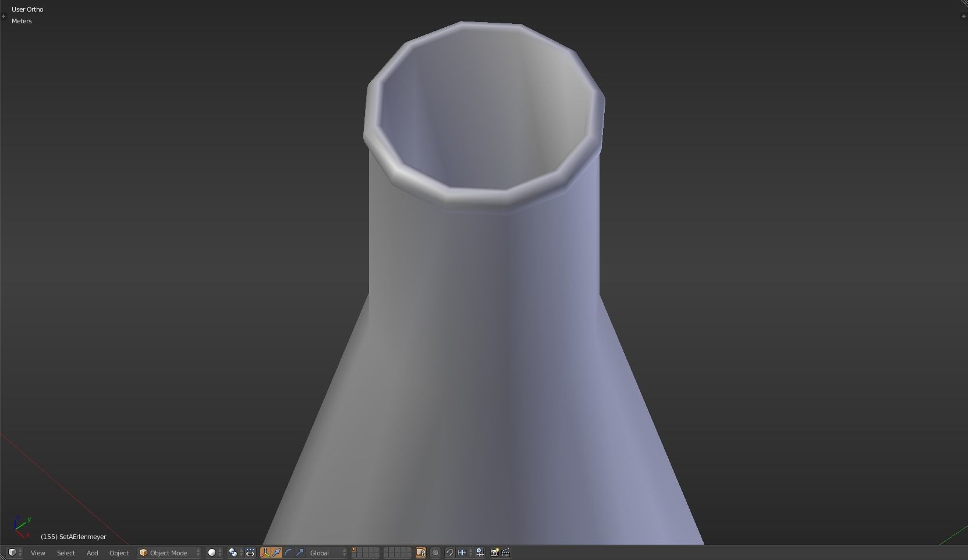Screen dimensions: 968x560
Task: Enable the rotate manipulator arc
Action: [x=288, y=552]
